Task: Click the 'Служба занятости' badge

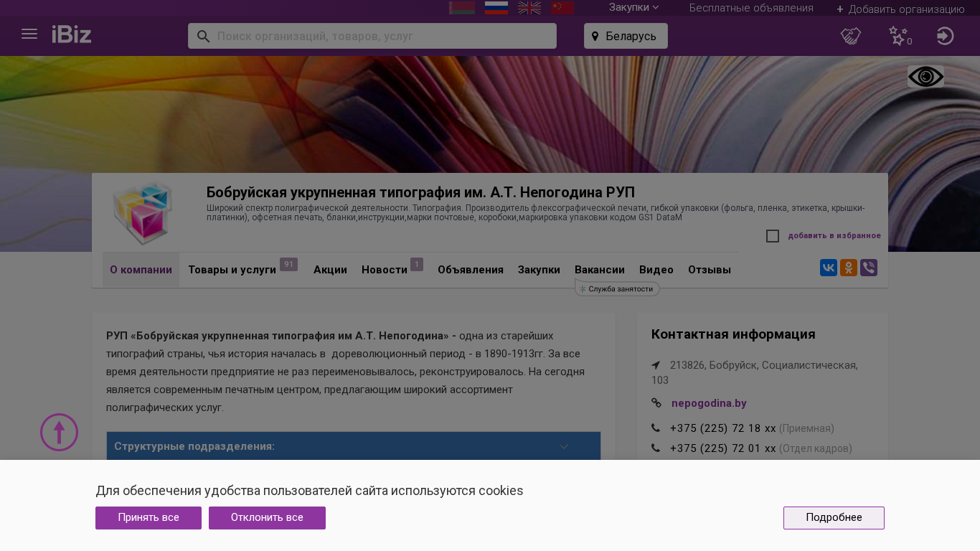Action: point(617,289)
